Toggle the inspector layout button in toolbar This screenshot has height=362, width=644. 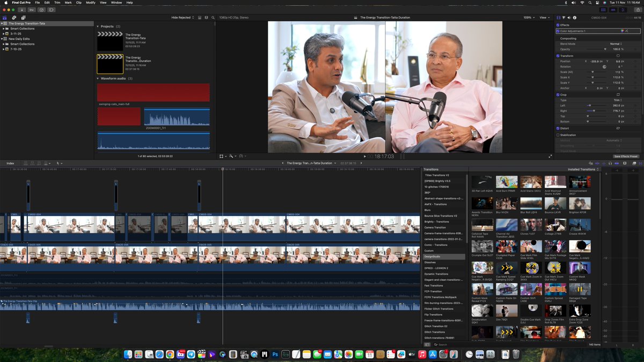[x=623, y=10]
